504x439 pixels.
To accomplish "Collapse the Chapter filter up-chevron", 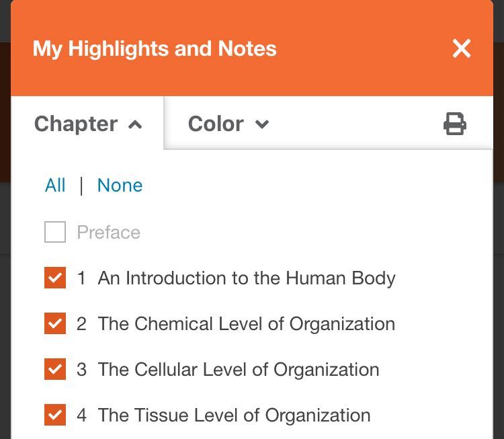I will (x=135, y=124).
